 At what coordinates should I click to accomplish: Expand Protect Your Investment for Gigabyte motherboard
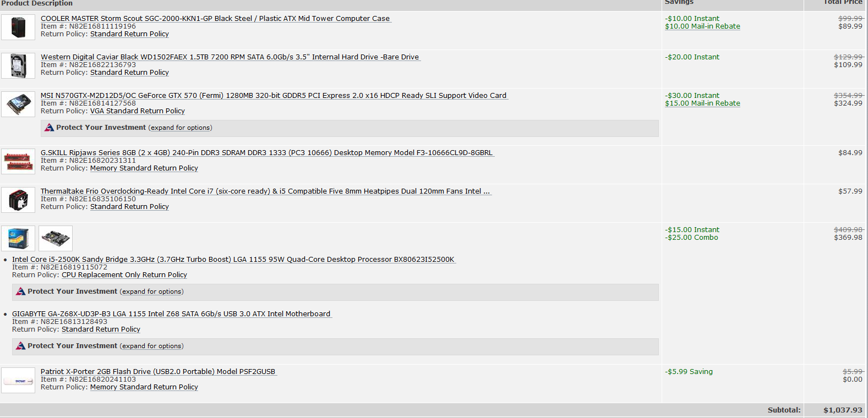pyautogui.click(x=152, y=346)
